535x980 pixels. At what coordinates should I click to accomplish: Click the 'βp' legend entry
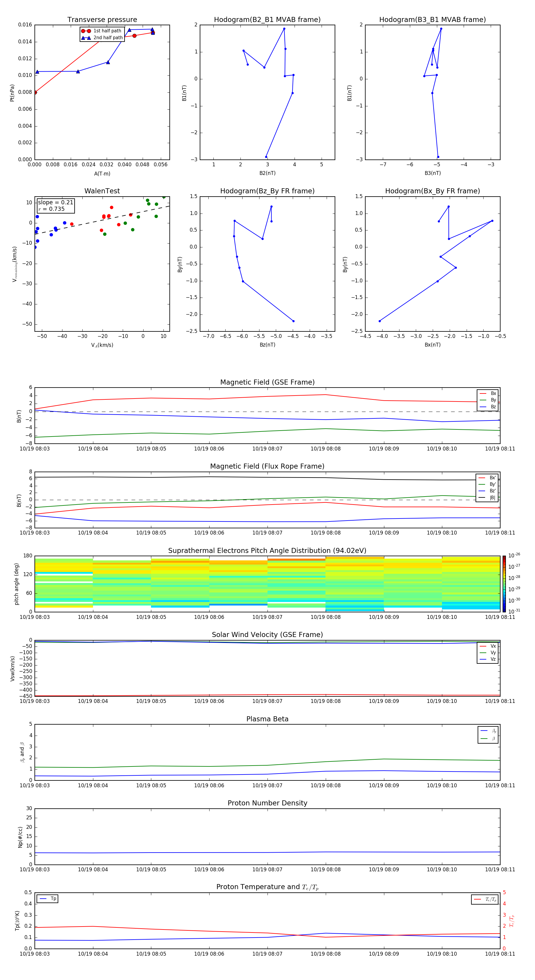coord(488,731)
